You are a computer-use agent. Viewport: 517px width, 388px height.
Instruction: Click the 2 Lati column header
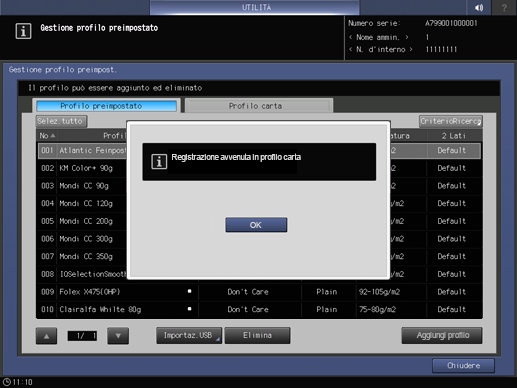point(454,136)
